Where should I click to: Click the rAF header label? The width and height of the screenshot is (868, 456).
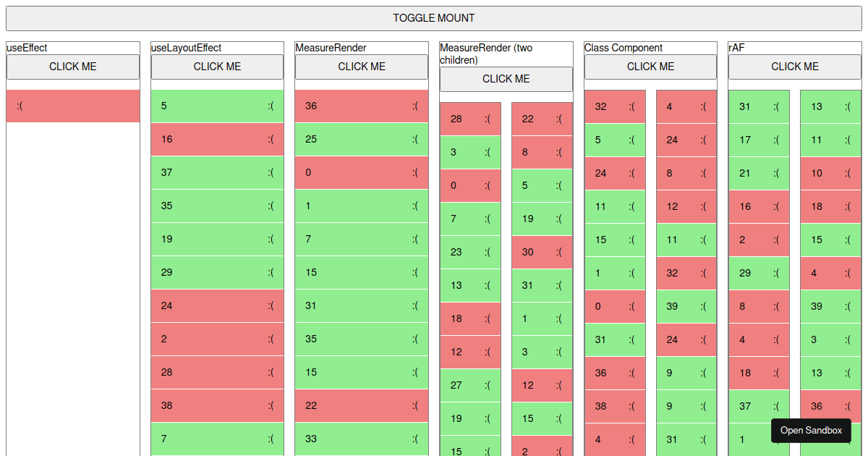point(736,48)
